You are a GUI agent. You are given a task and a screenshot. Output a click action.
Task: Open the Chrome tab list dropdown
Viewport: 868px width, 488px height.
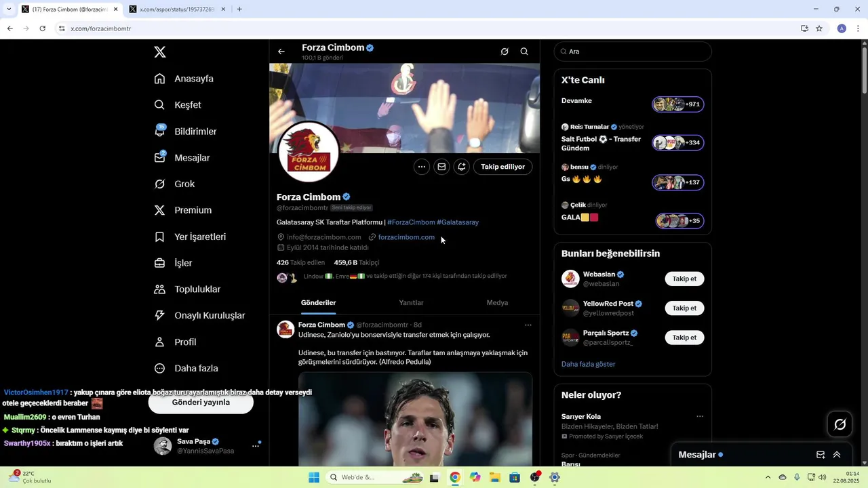(x=9, y=9)
